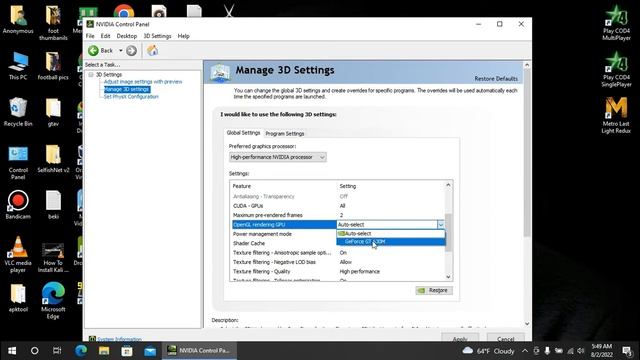This screenshot has height=360, width=640.
Task: Select Power management mode row
Action: 284,234
